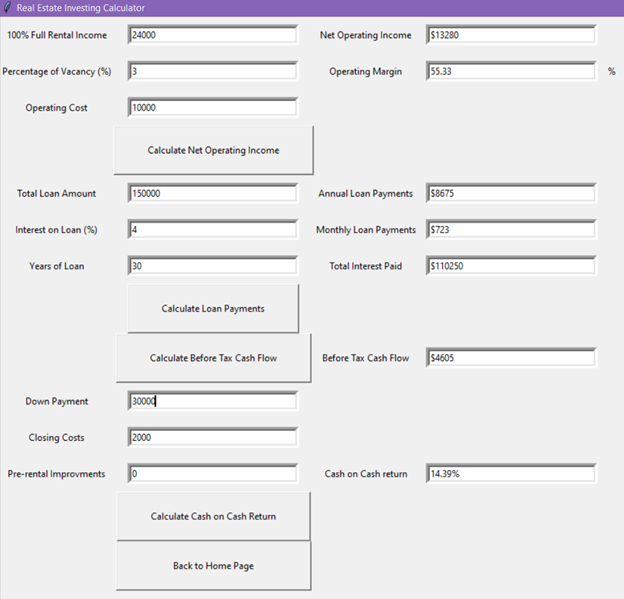Screen dimensions: 624x599
Task: Click the Operating Margin result box
Action: [x=510, y=72]
